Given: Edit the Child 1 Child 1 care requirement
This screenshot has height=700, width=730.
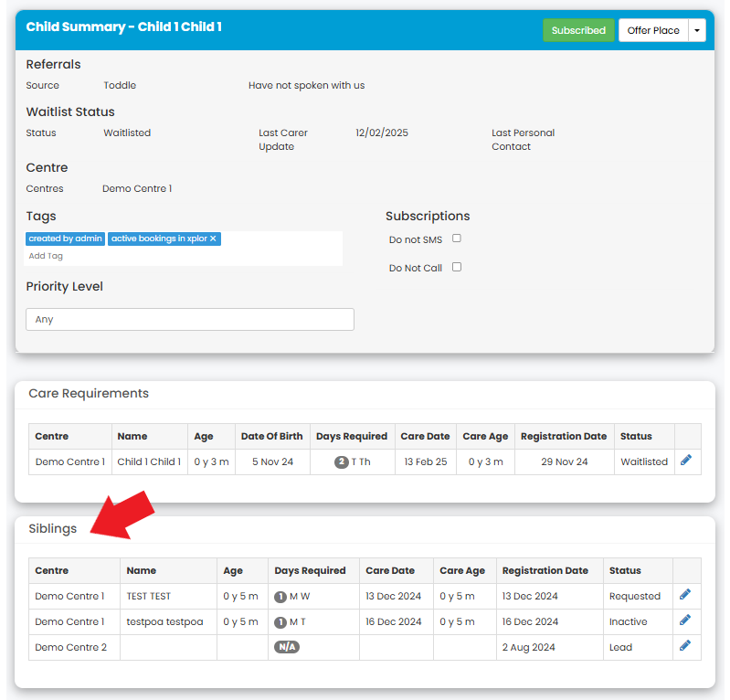Looking at the screenshot, I should 686,461.
